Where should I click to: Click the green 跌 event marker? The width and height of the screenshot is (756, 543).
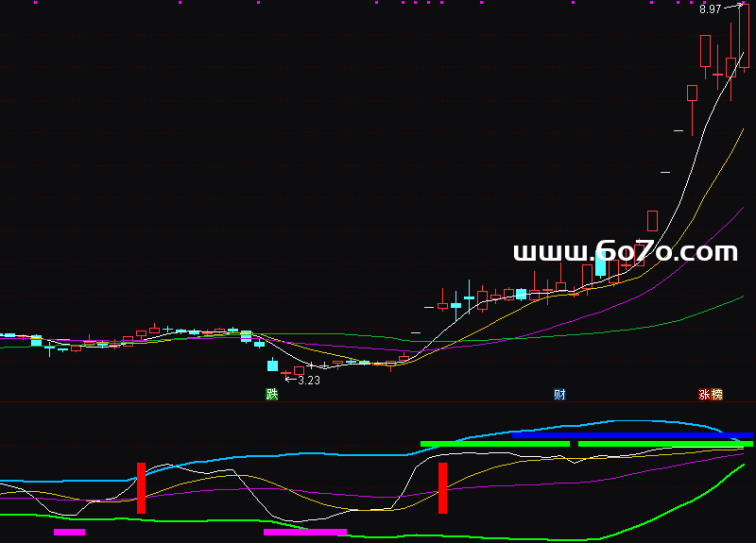272,394
